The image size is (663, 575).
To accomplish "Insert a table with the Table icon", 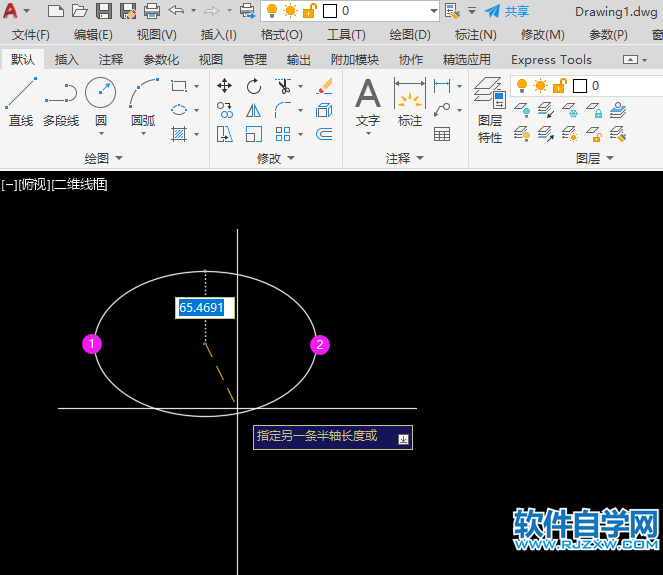I will 441,134.
